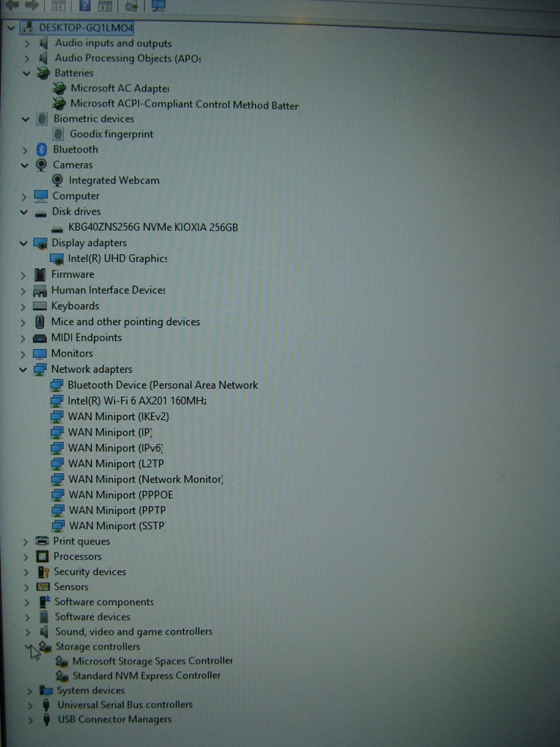Collapse the Cameras category

pos(25,165)
